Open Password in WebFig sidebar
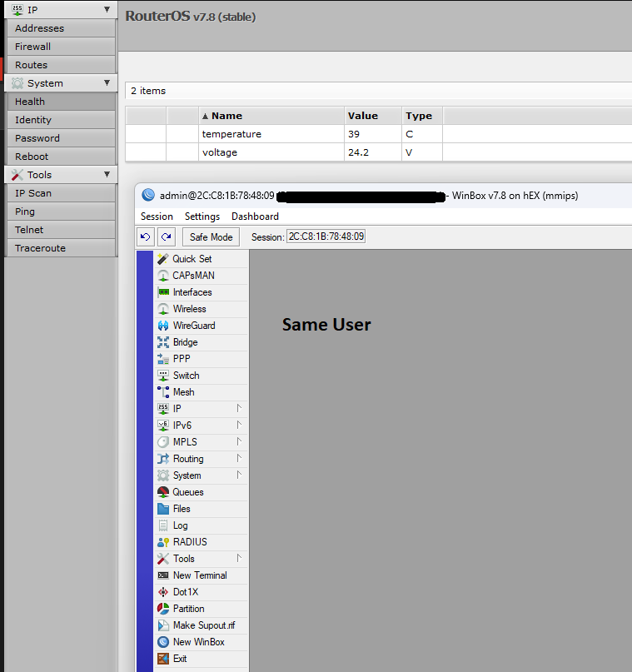This screenshot has height=672, width=632. pyautogui.click(x=62, y=138)
